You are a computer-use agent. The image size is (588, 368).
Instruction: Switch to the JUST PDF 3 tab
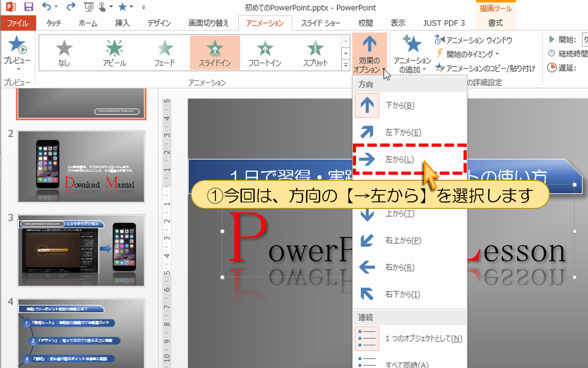click(x=444, y=23)
